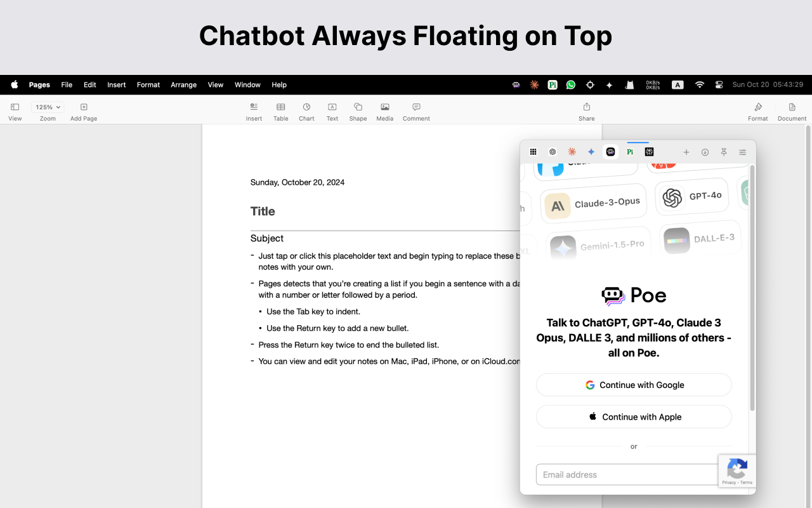The image size is (812, 508).
Task: Click the Email address field
Action: click(627, 474)
